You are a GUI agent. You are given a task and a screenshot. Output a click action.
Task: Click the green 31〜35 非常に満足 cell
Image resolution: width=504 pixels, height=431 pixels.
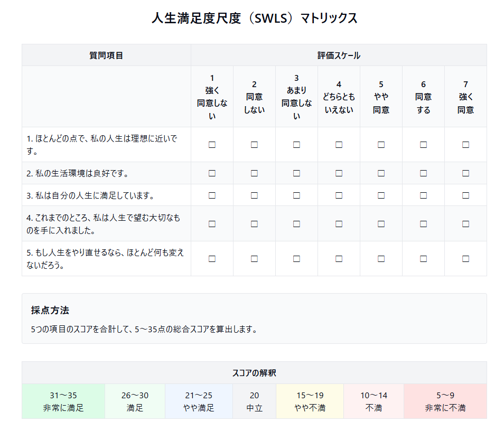(63, 401)
